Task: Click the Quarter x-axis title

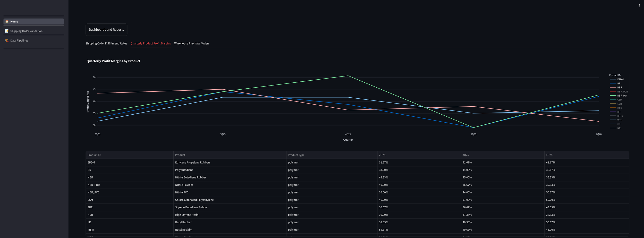Action: (x=348, y=140)
